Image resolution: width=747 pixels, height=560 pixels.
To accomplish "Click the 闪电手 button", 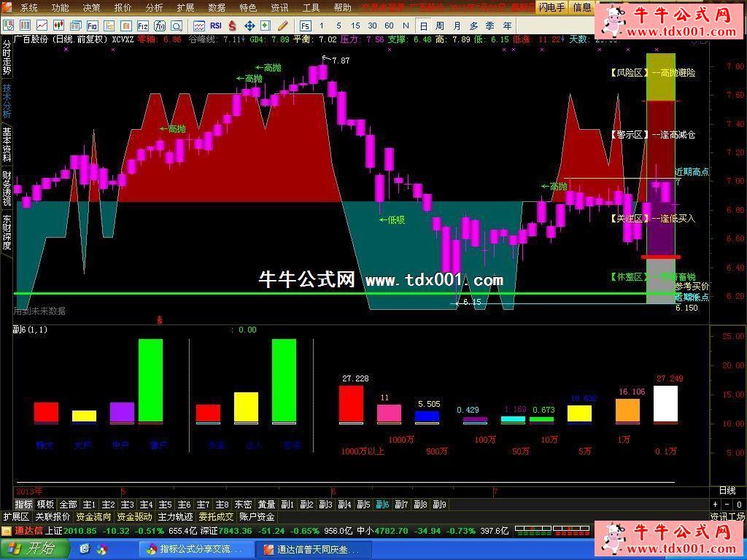I will point(551,7).
